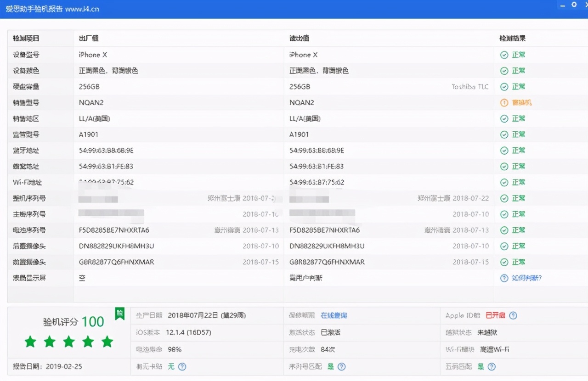Screen dimensions: 588x381
Task: Select the 正常 result on 监管型号 row
Action: pyautogui.click(x=518, y=134)
